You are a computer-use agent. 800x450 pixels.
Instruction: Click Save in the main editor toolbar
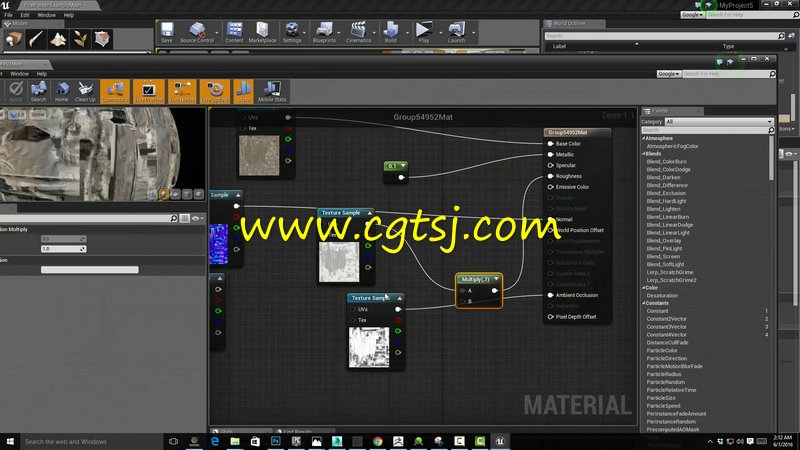tap(167, 32)
